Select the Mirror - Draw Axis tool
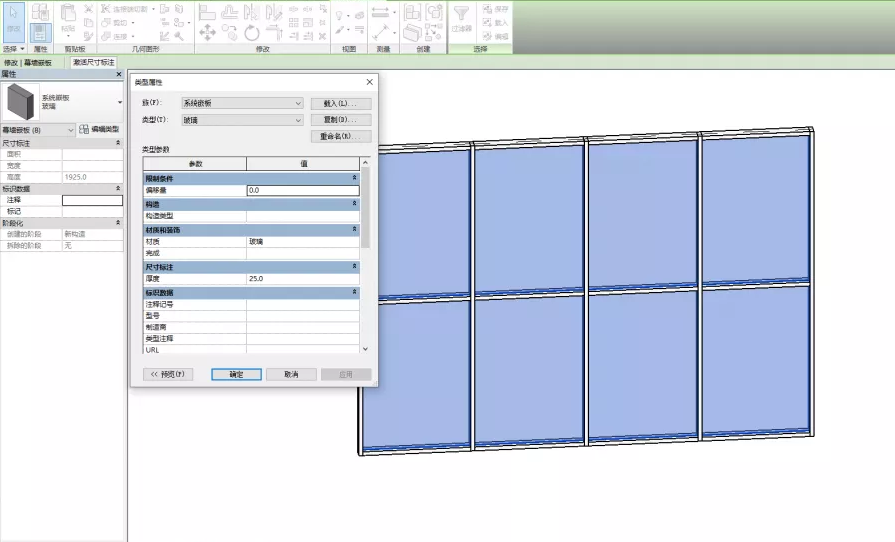This screenshot has height=542, width=895. point(273,11)
